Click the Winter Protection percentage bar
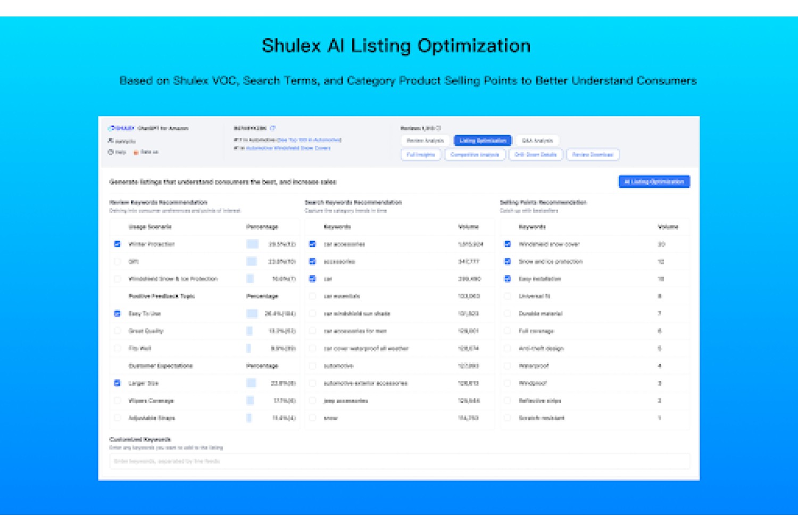 point(253,244)
